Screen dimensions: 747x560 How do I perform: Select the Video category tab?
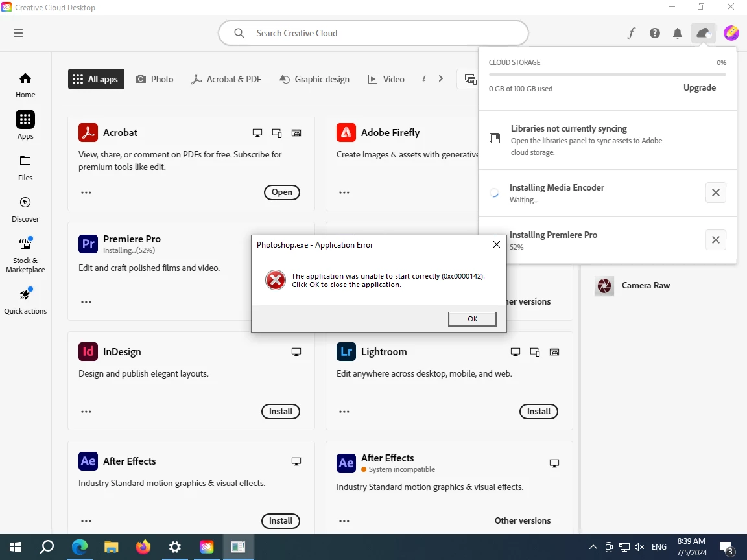[x=386, y=79]
